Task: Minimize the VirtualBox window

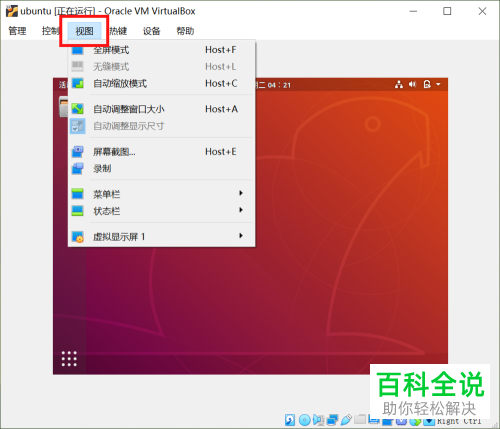Action: [x=413, y=11]
